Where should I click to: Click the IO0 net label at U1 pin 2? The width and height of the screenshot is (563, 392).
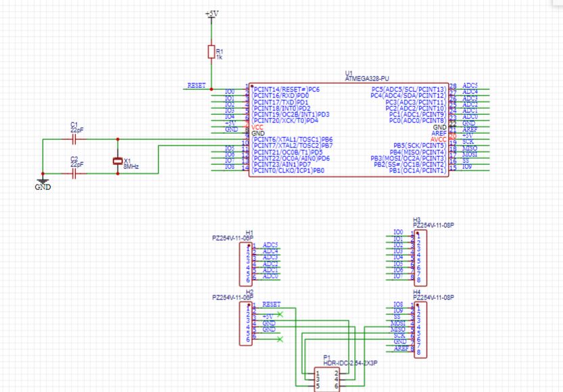230,92
